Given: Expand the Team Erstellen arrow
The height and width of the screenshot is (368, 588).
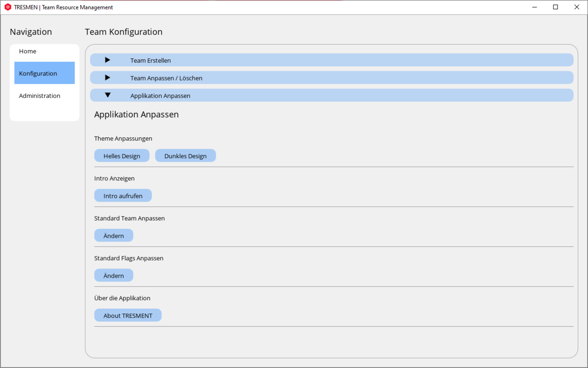Looking at the screenshot, I should (x=108, y=60).
